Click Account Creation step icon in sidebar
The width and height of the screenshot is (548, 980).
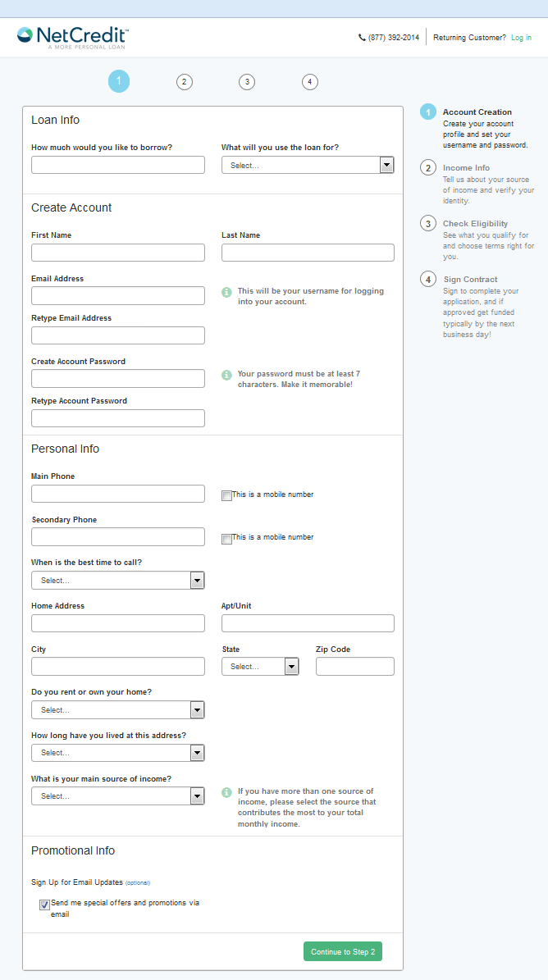[x=428, y=112]
